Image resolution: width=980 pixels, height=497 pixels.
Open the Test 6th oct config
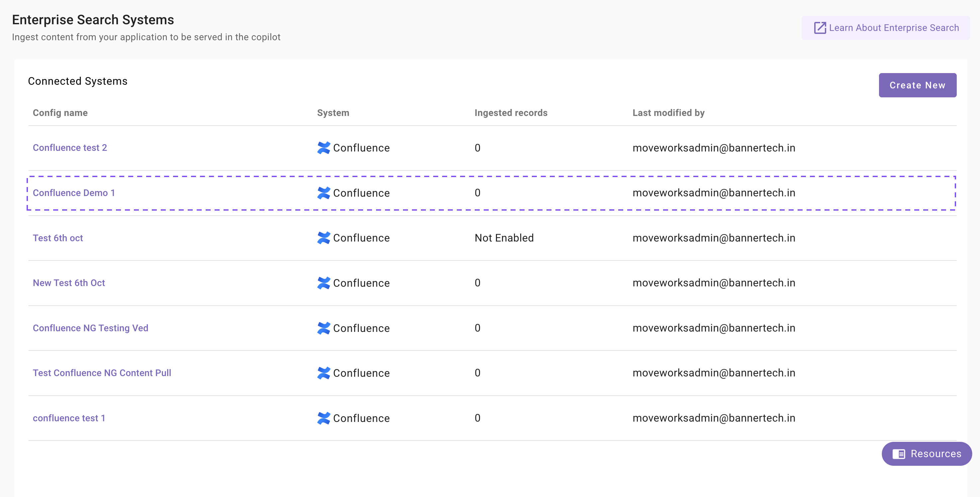tap(58, 238)
